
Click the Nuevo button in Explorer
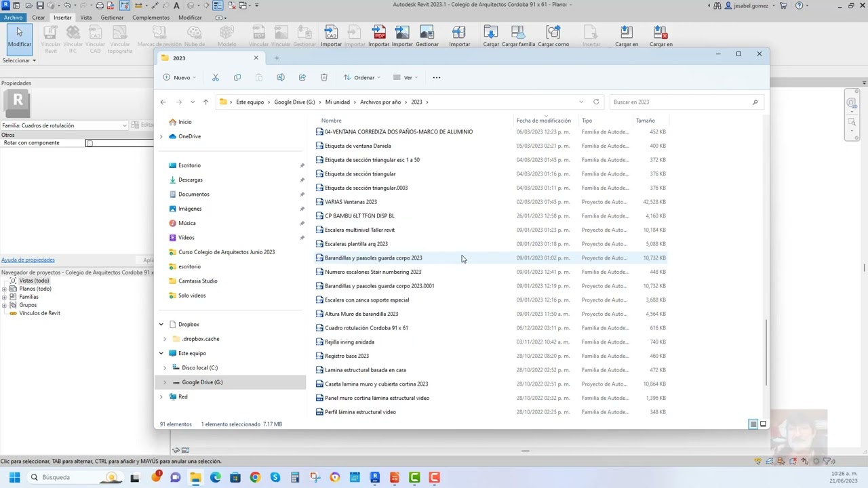tap(180, 77)
